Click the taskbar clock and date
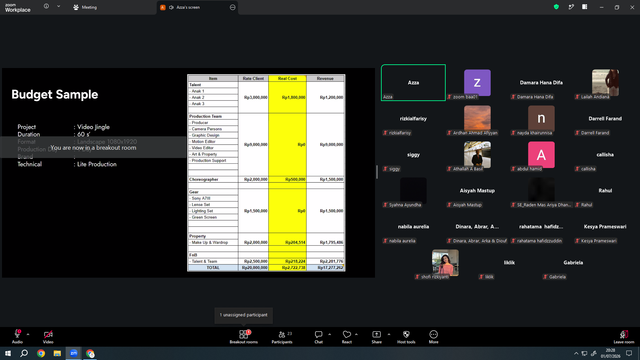Image resolution: width=640 pixels, height=360 pixels. 610,353
